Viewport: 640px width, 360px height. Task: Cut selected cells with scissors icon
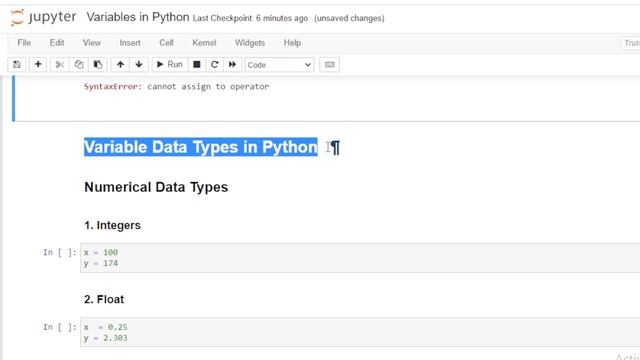click(x=60, y=64)
